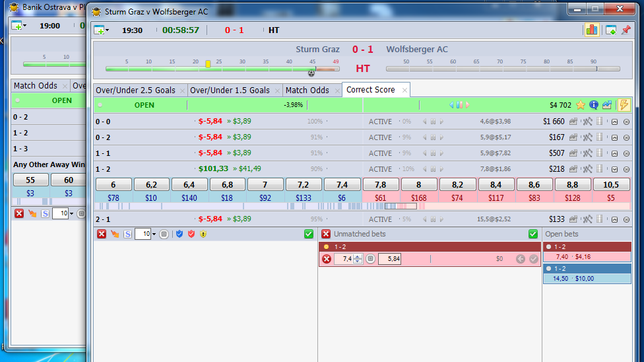Click pink right arrow in green market header
Screen dimensions: 644x362
pos(467,105)
